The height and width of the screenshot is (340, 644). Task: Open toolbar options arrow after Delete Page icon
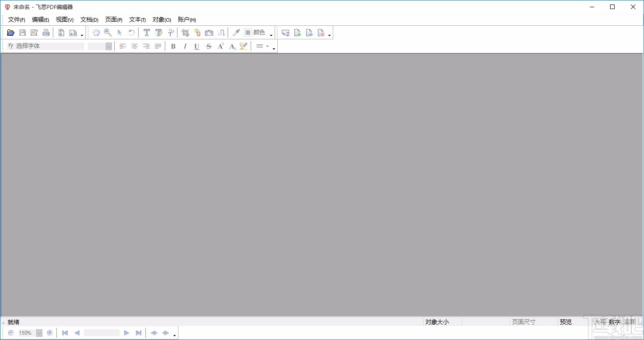[x=329, y=35]
